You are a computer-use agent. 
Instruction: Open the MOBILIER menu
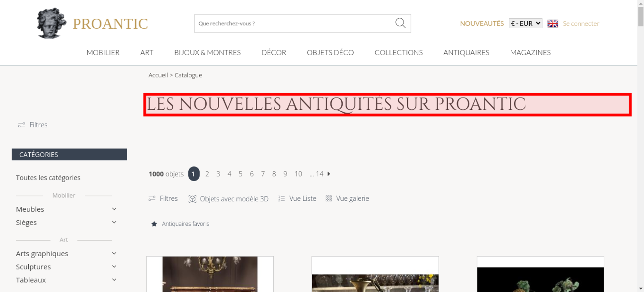[x=103, y=52]
